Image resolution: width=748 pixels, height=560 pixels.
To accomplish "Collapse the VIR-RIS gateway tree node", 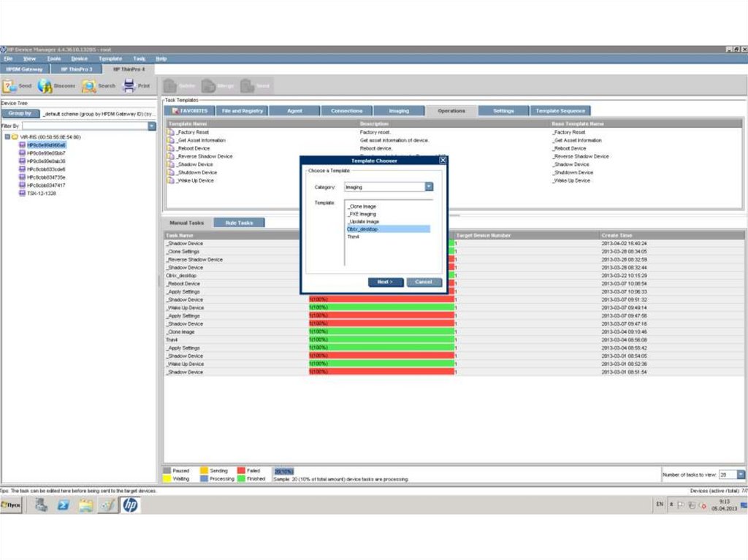I will [7, 137].
